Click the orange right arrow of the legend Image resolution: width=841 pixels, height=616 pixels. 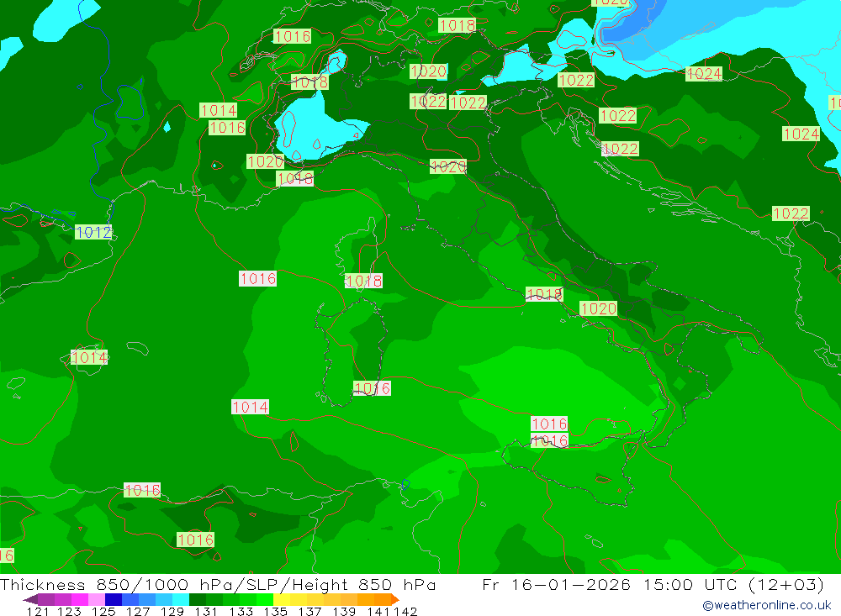[395, 599]
